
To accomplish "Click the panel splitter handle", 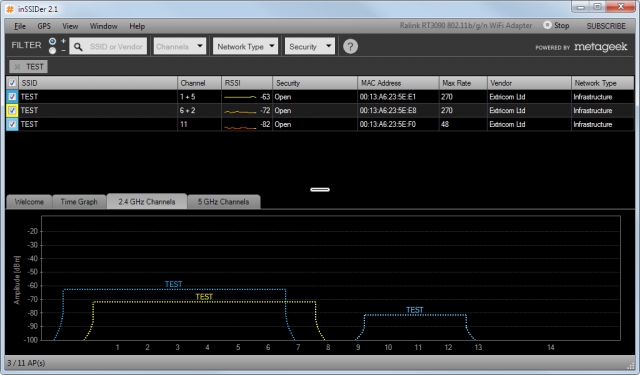I will (x=320, y=189).
